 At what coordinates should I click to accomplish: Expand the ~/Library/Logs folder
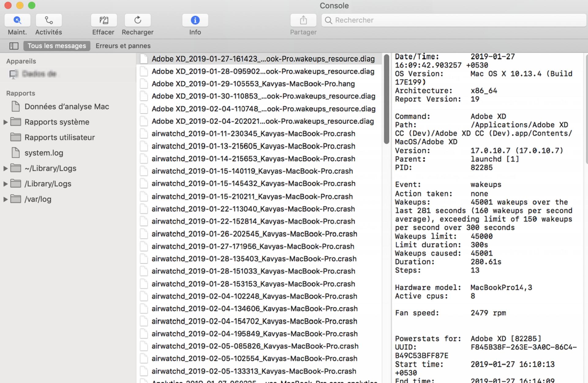[x=5, y=168]
